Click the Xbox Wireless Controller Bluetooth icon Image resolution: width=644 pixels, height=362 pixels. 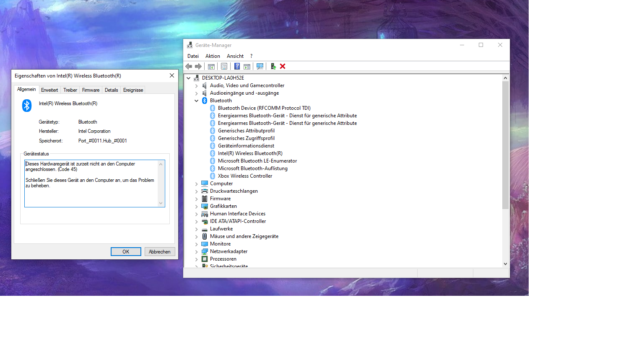213,176
